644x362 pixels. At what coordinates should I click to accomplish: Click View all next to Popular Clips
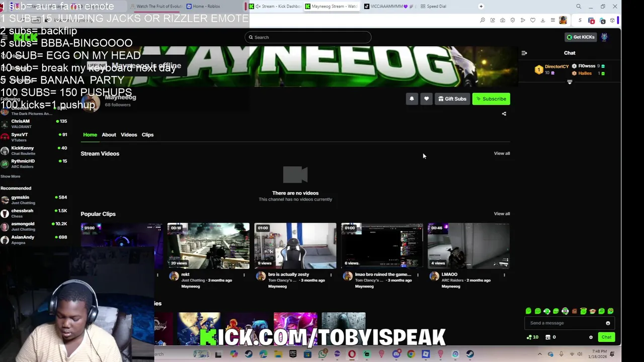coord(502,214)
